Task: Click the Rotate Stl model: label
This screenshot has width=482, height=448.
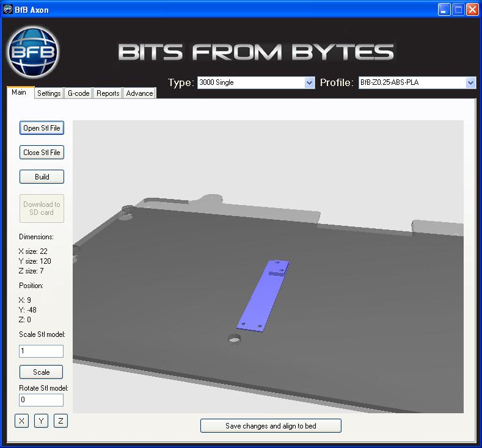Action: [43, 388]
